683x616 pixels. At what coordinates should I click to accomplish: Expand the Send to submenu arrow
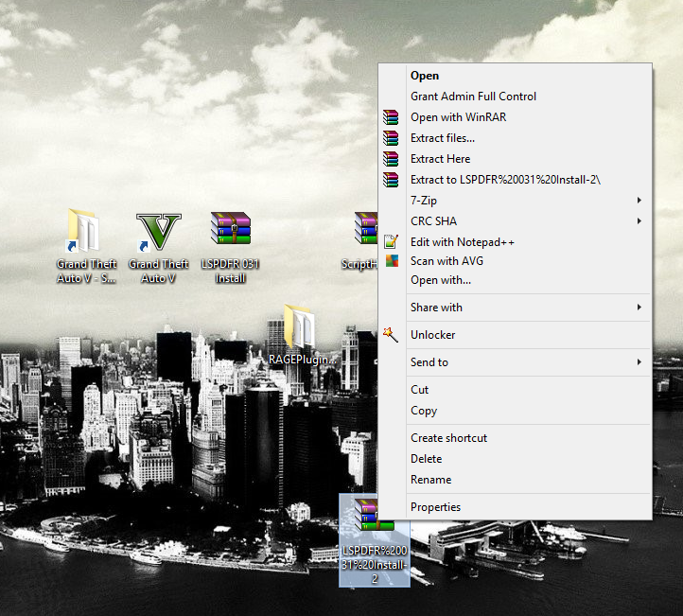[639, 362]
